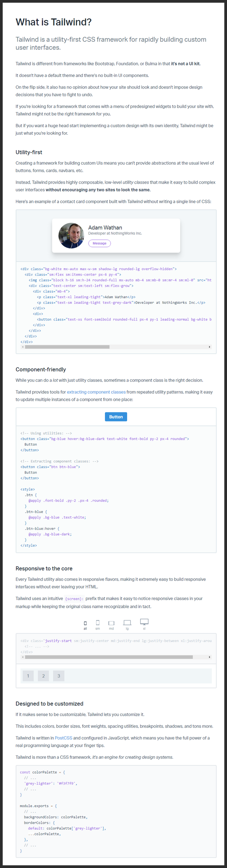Open the 'extracting component classes' link
227x868 pixels.
[96, 392]
